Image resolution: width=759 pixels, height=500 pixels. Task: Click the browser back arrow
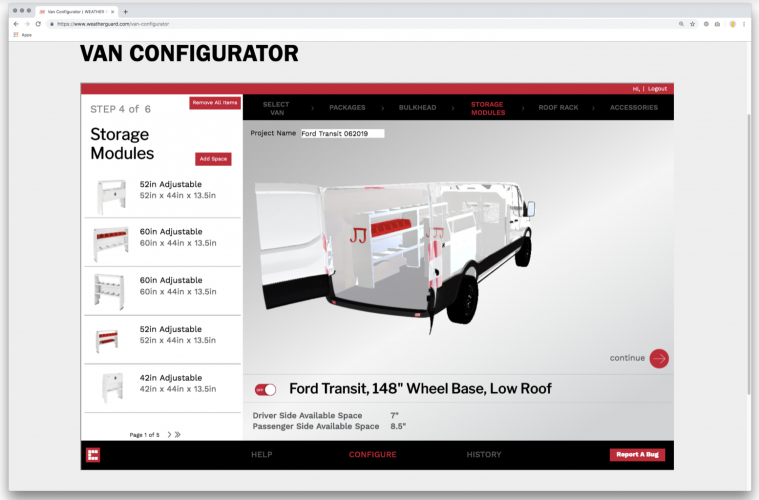pos(16,24)
